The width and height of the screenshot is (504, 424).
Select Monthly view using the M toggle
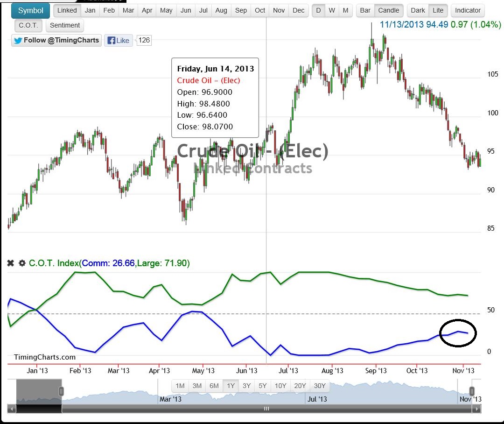346,10
